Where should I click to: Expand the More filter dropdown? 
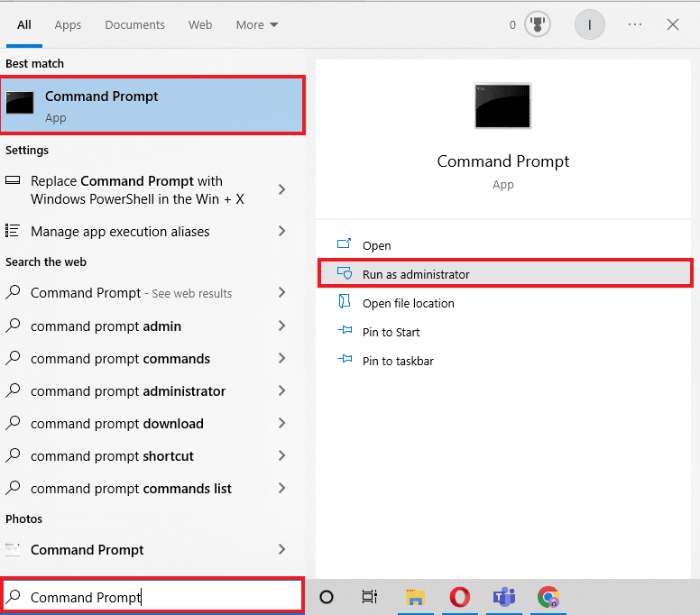[257, 25]
